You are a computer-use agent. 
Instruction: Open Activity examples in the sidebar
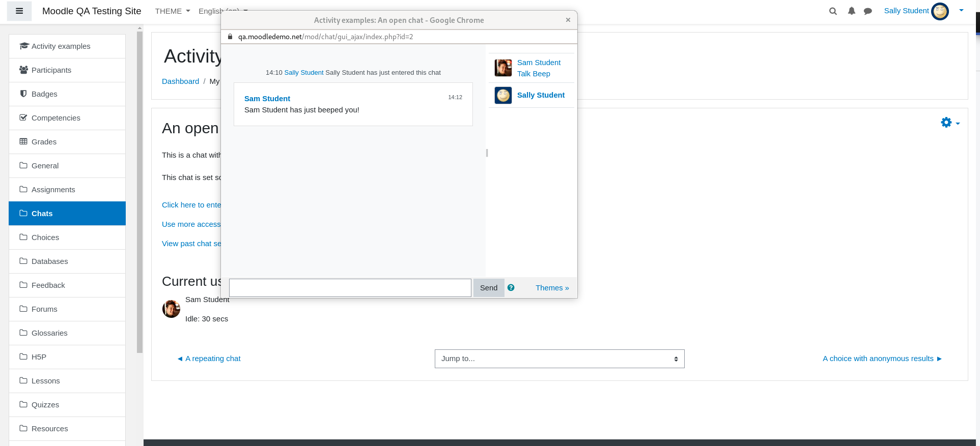(x=67, y=46)
